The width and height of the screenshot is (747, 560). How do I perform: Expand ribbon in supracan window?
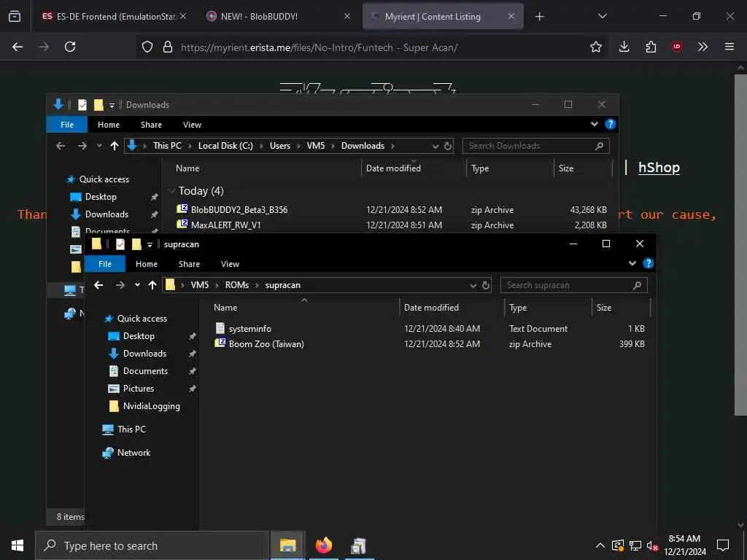[632, 262]
